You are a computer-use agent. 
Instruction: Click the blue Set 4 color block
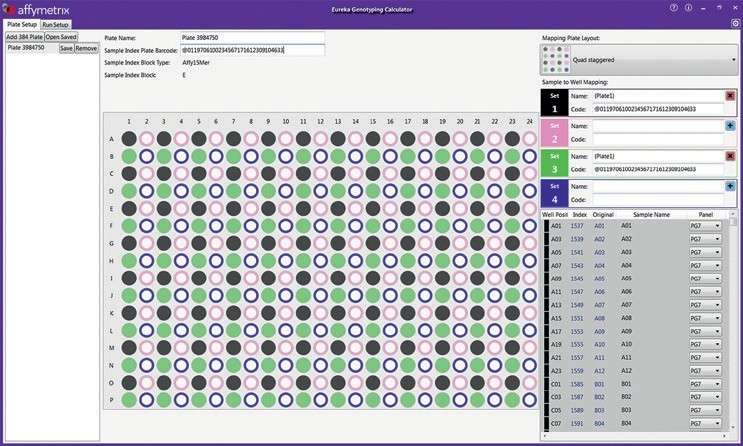[x=554, y=193]
